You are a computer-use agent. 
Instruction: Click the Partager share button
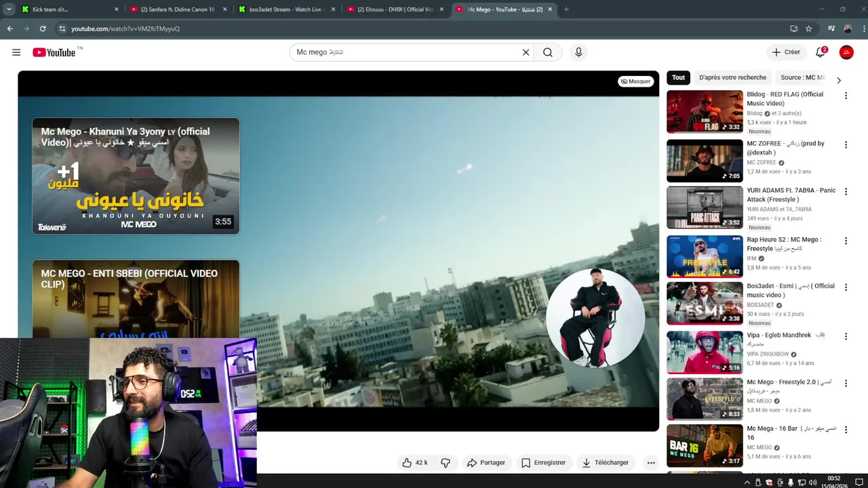click(486, 462)
